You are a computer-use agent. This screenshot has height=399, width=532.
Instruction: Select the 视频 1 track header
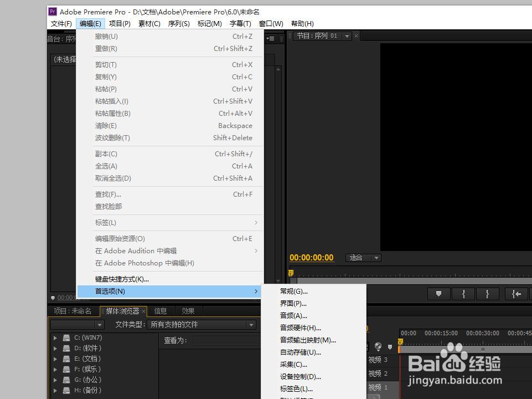pos(383,388)
